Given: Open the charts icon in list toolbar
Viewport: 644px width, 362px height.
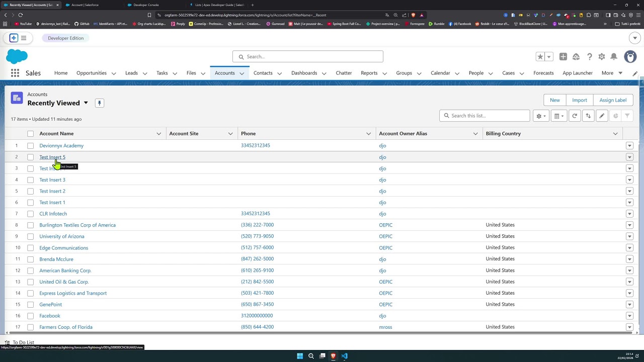Looking at the screenshot, I should tap(615, 116).
